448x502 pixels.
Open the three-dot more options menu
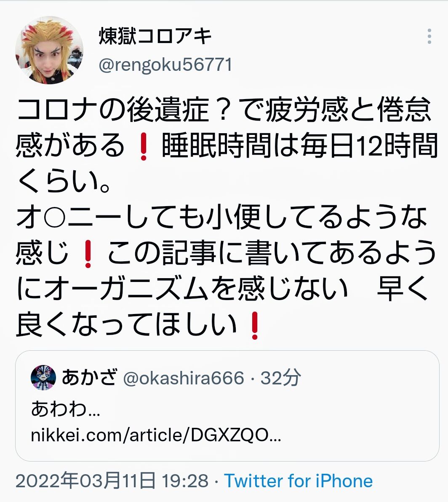tap(429, 36)
